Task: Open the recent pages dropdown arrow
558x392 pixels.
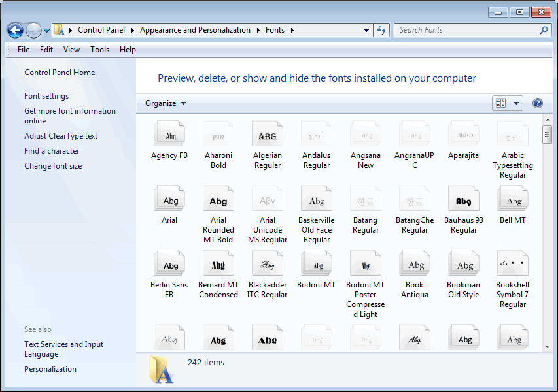Action: [46, 31]
